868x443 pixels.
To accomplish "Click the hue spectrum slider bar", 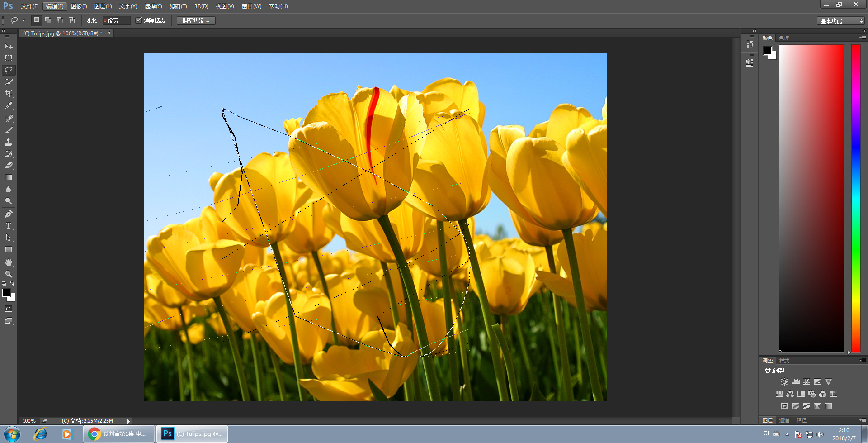I will tap(856, 198).
